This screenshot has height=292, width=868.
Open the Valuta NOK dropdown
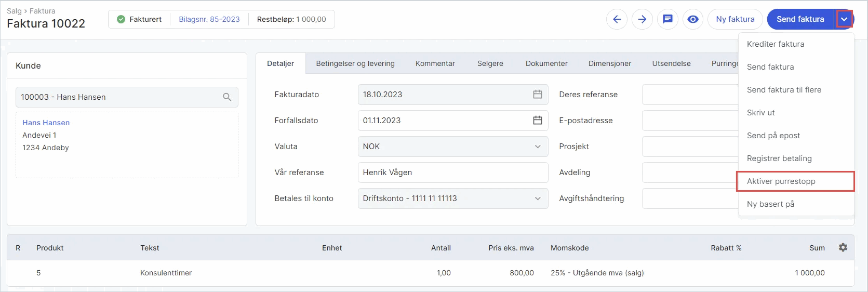click(453, 147)
